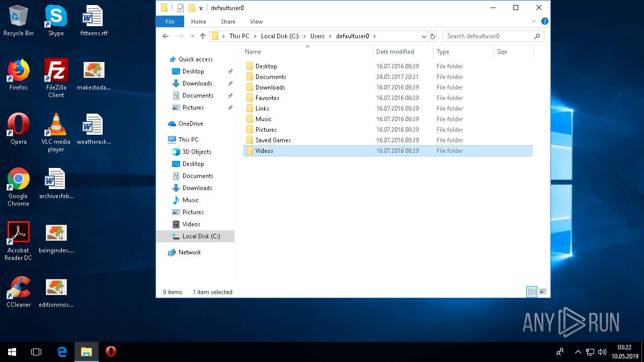Image resolution: width=644 pixels, height=362 pixels.
Task: Select the fitteens.rtf desktop file
Action: (94, 21)
